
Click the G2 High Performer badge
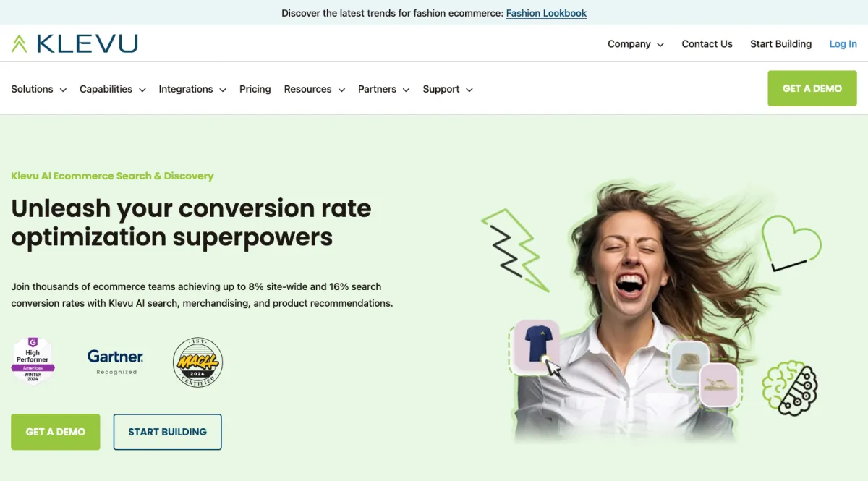pyautogui.click(x=33, y=359)
